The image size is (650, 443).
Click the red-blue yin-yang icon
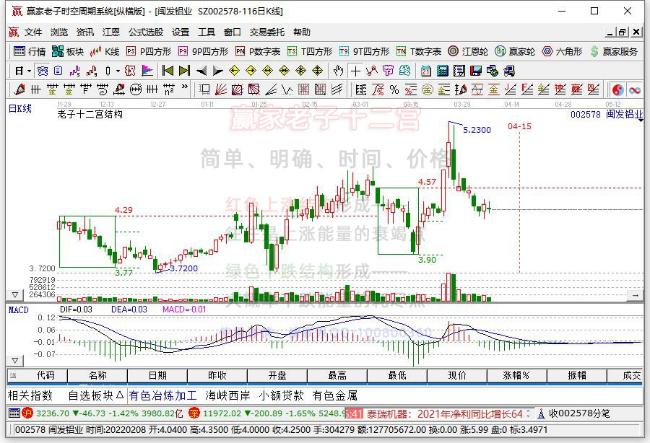tap(618, 89)
